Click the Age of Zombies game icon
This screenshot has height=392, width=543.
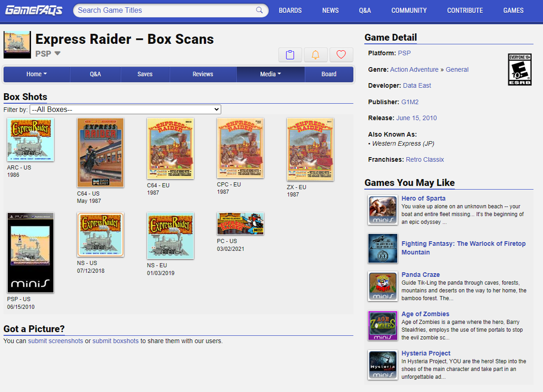click(x=383, y=326)
